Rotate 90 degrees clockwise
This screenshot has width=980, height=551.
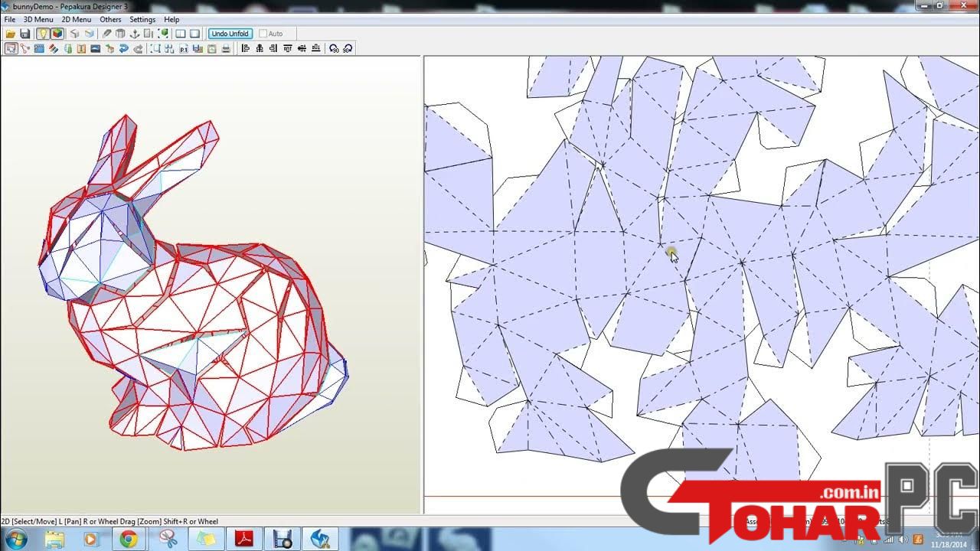point(348,48)
